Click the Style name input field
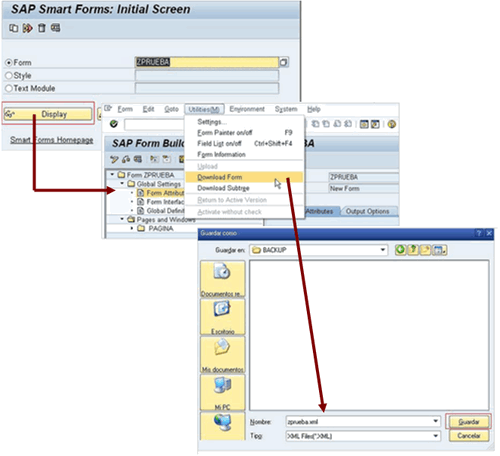 (206, 75)
